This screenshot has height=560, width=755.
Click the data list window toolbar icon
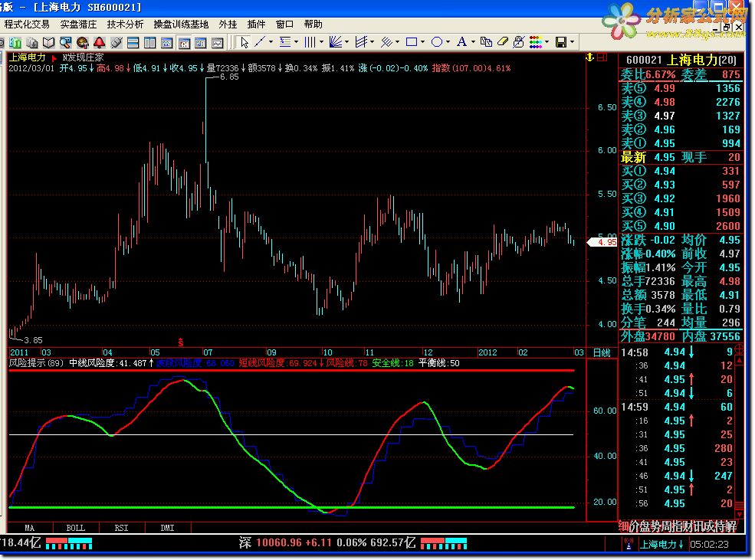tap(201, 43)
